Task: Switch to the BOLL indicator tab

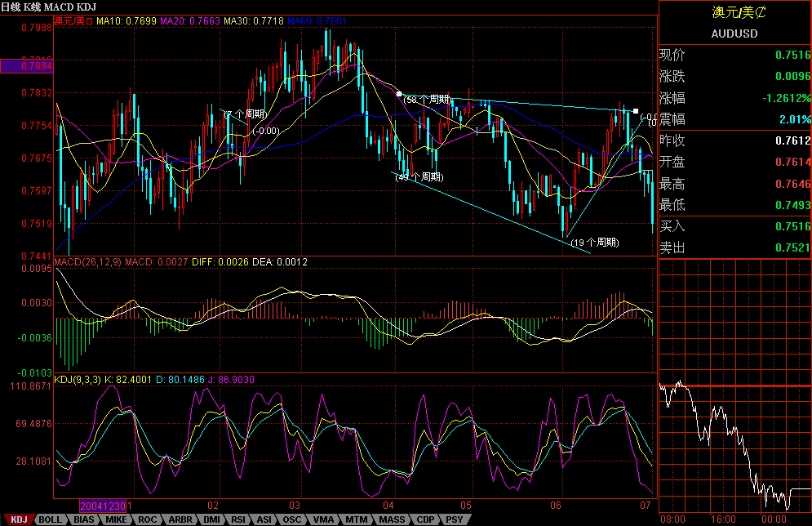Action: click(x=50, y=519)
